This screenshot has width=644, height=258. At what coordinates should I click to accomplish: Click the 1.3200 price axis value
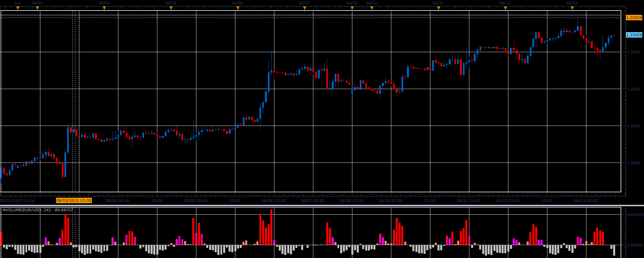633,89
